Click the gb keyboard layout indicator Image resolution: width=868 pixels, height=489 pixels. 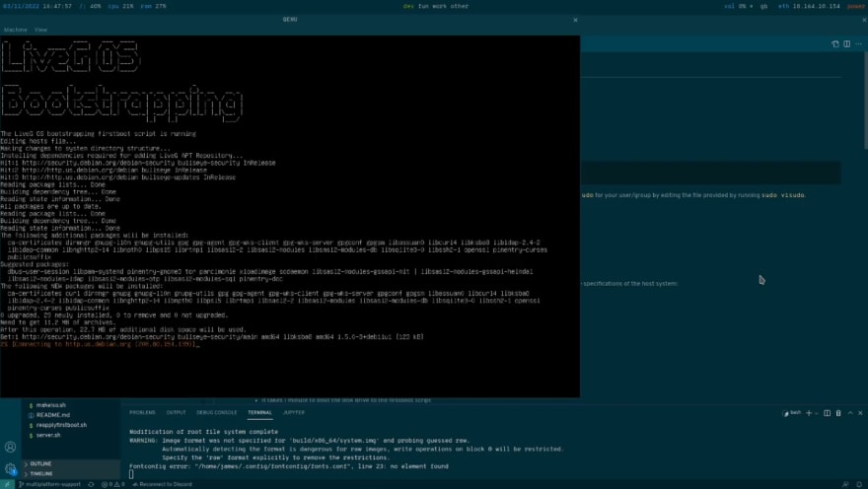point(763,6)
